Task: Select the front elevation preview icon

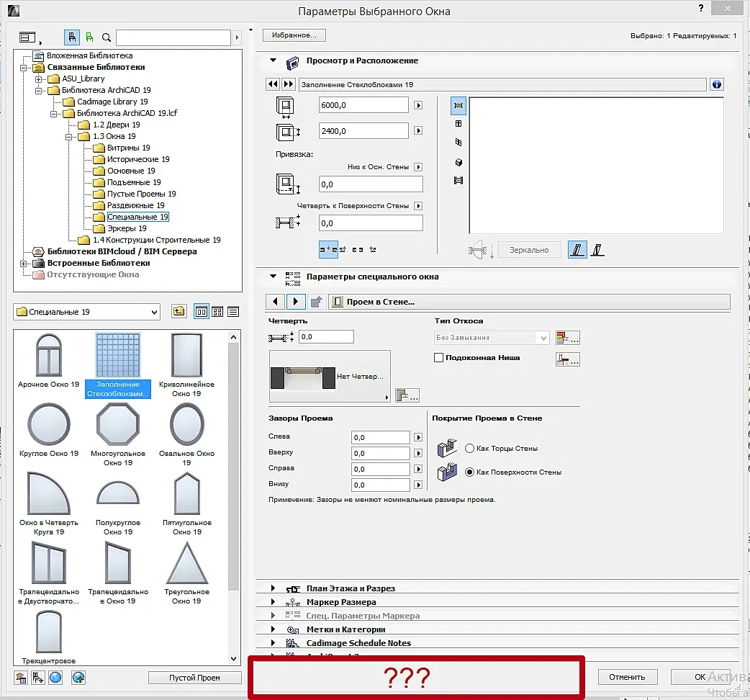Action: (458, 123)
